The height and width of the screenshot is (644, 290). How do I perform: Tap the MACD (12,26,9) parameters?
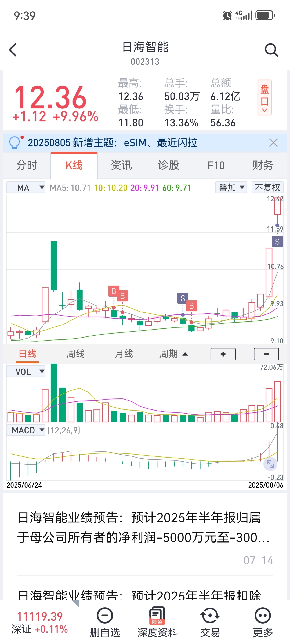(64, 430)
